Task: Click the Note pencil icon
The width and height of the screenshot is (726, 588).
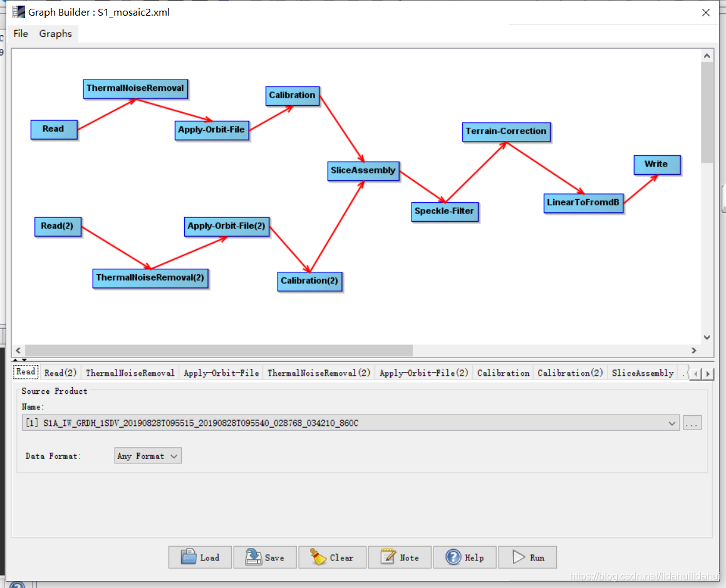Action: click(x=388, y=557)
